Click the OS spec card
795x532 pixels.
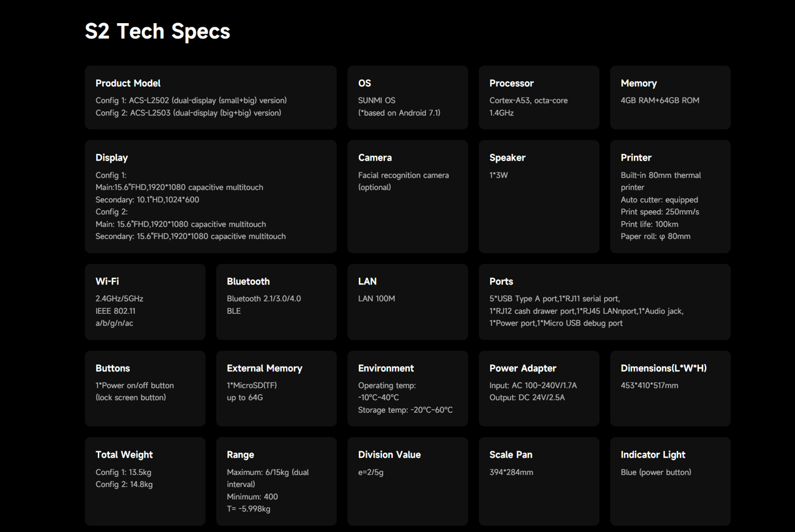(408, 97)
